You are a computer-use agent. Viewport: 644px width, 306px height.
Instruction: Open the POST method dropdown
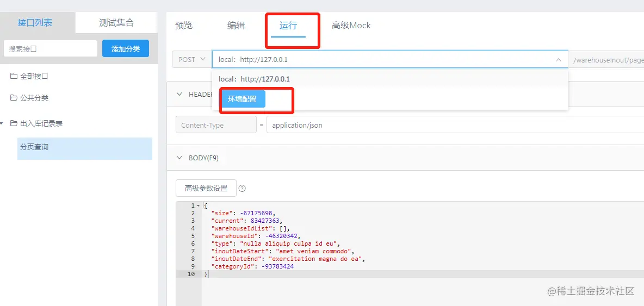tap(192, 59)
